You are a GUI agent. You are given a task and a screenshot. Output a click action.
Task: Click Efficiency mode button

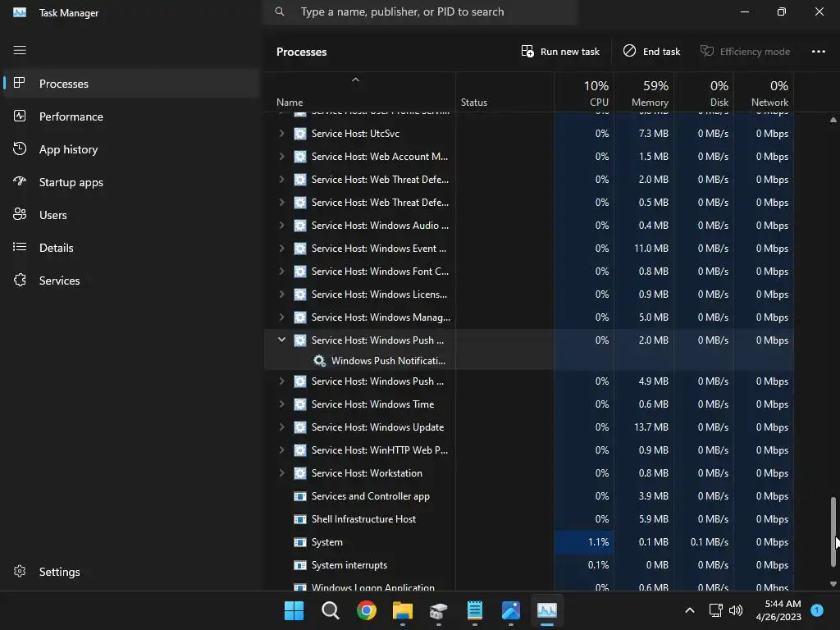(x=745, y=52)
